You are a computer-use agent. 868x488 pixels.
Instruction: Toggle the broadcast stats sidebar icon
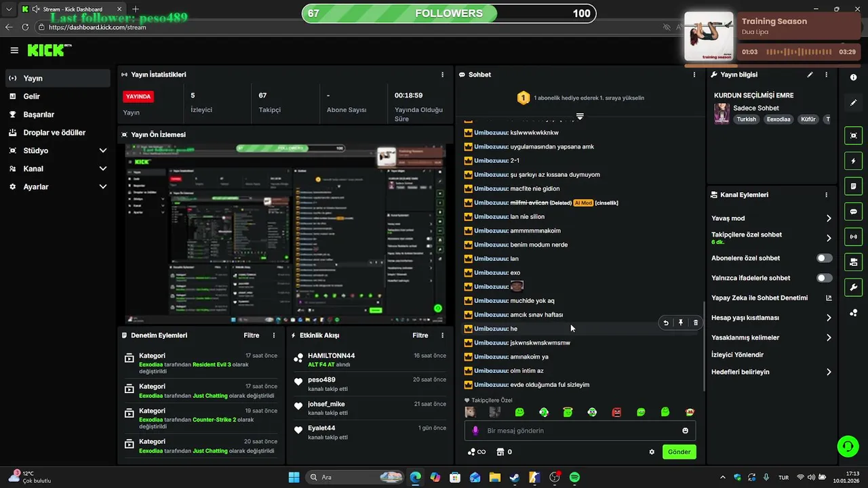[x=853, y=237]
